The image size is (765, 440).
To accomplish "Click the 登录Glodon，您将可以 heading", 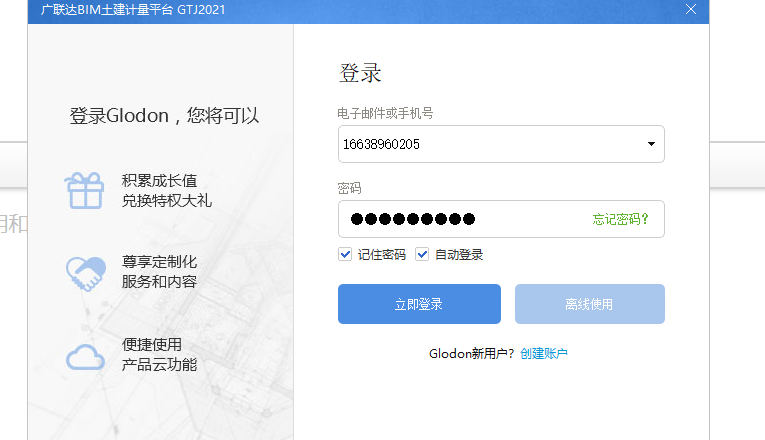I will (x=164, y=116).
